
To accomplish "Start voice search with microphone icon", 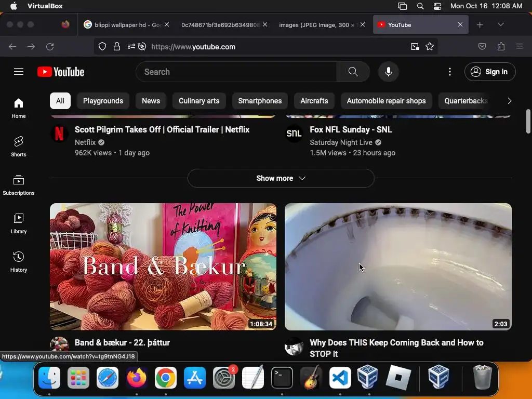I will pyautogui.click(x=389, y=72).
